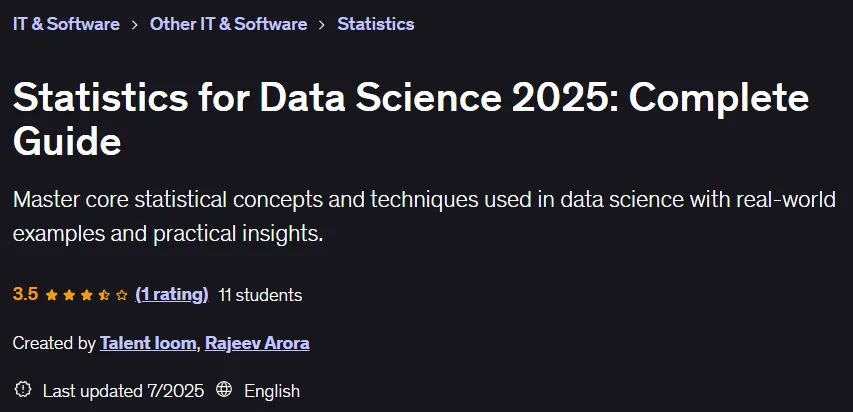Screen dimensions: 853x412
Task: Click the globe language icon
Action: [224, 390]
